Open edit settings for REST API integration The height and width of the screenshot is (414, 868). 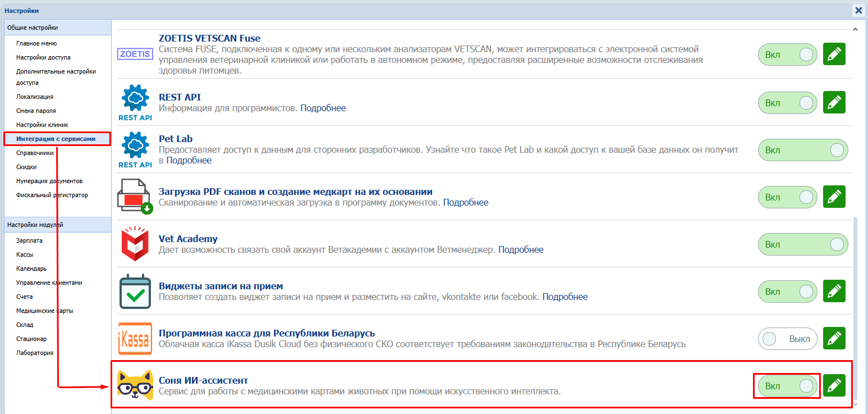coord(834,103)
